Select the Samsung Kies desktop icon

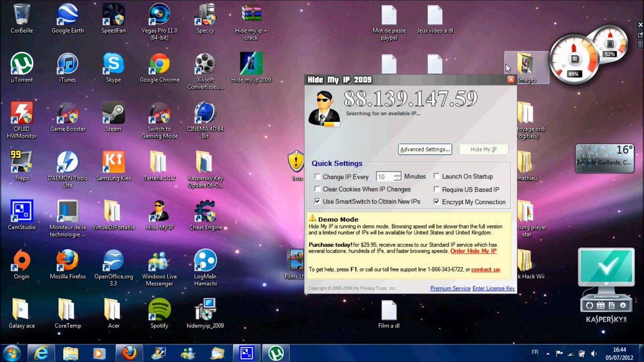114,166
